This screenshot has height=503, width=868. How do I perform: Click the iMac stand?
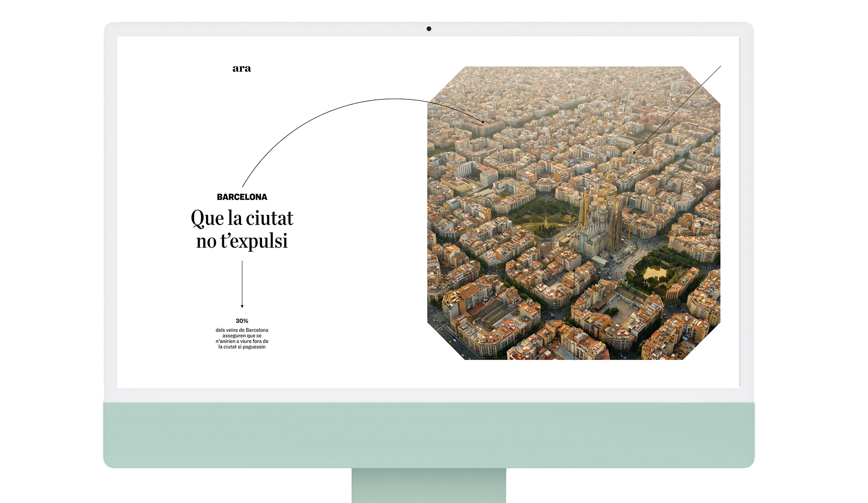coord(429,486)
